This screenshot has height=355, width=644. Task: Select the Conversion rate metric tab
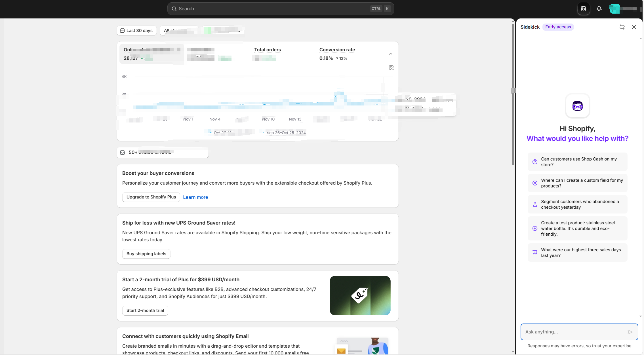337,54
